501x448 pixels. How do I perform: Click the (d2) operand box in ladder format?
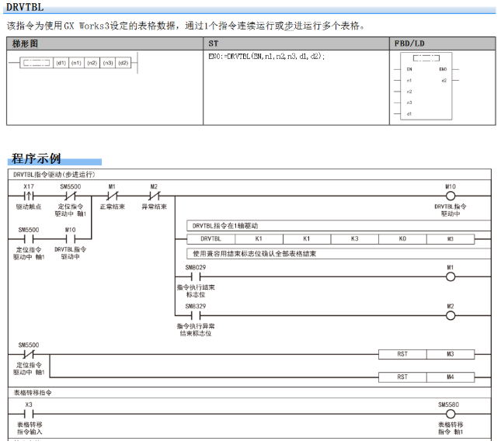pyautogui.click(x=124, y=63)
